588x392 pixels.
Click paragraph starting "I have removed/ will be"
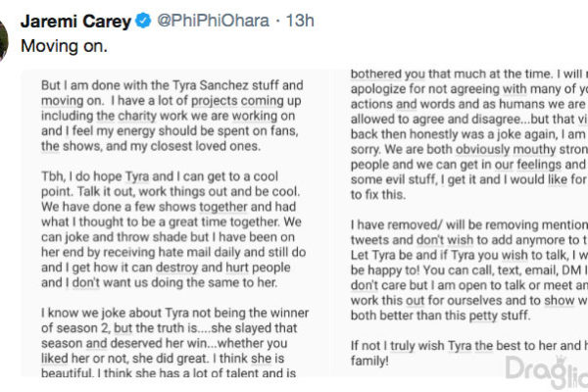click(469, 270)
